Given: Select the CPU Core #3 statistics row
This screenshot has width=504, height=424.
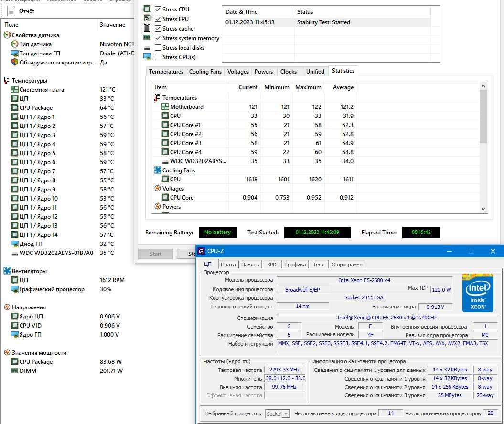Looking at the screenshot, I should pyautogui.click(x=254, y=143).
